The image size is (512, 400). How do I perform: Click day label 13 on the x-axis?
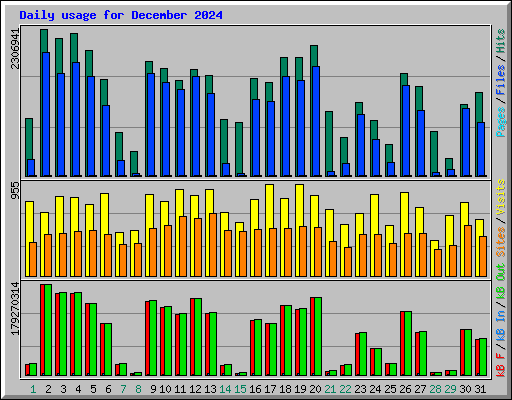coord(210,389)
